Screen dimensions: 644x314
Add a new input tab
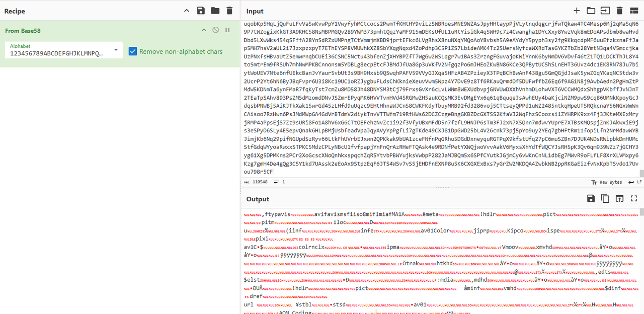coord(577,11)
